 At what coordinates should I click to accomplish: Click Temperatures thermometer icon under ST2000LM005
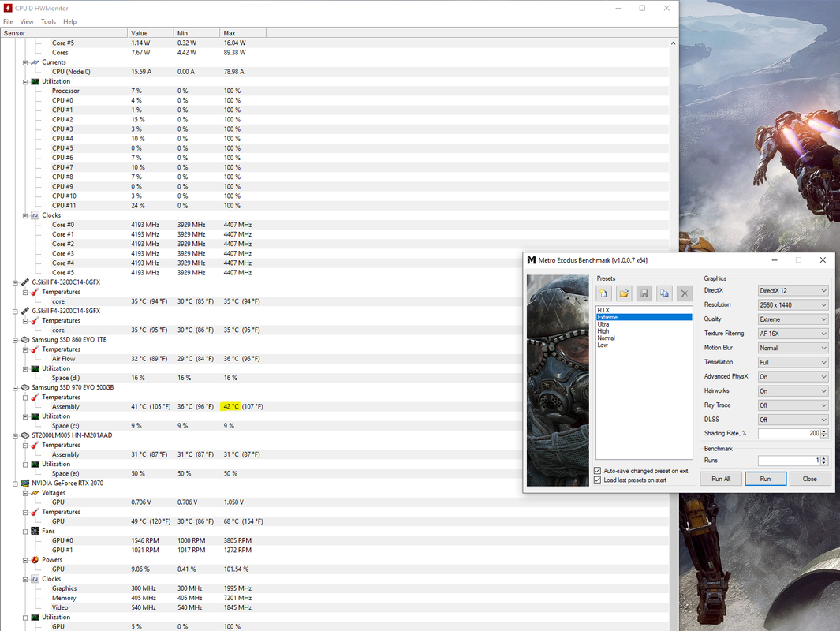pyautogui.click(x=35, y=445)
